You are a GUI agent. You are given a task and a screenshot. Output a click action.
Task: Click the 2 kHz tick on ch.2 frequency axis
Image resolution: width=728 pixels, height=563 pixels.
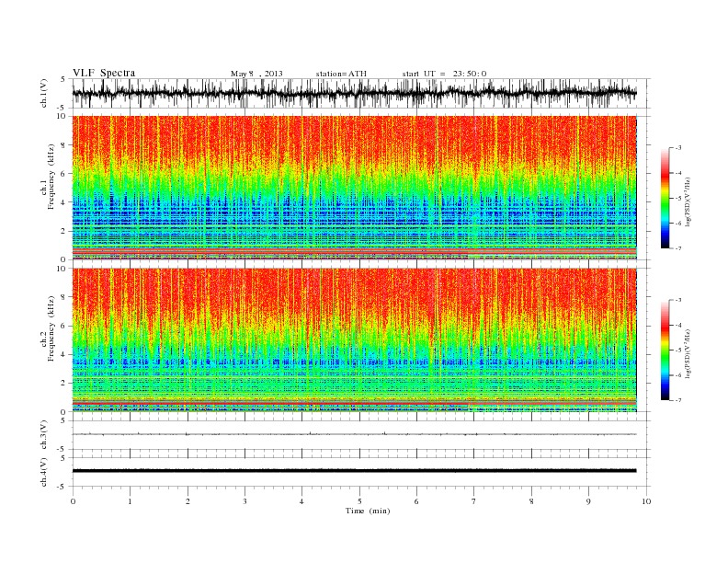[63, 383]
